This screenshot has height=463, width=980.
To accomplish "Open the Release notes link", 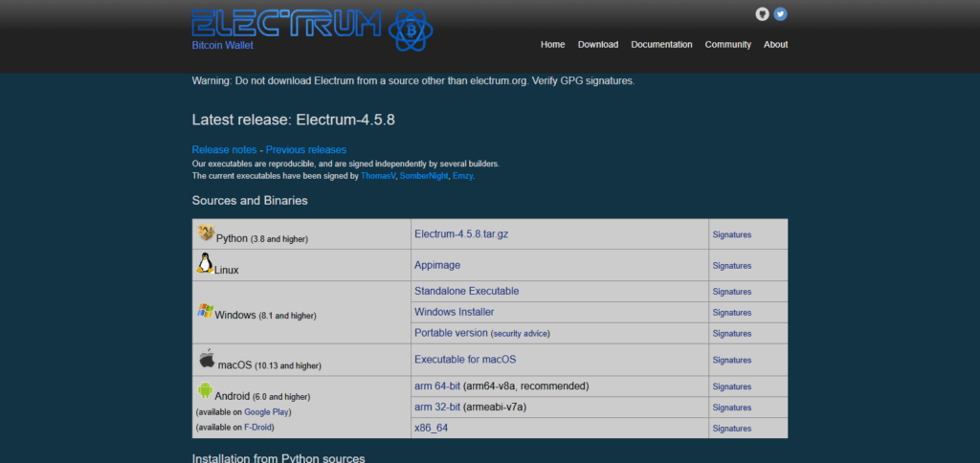I will [224, 150].
